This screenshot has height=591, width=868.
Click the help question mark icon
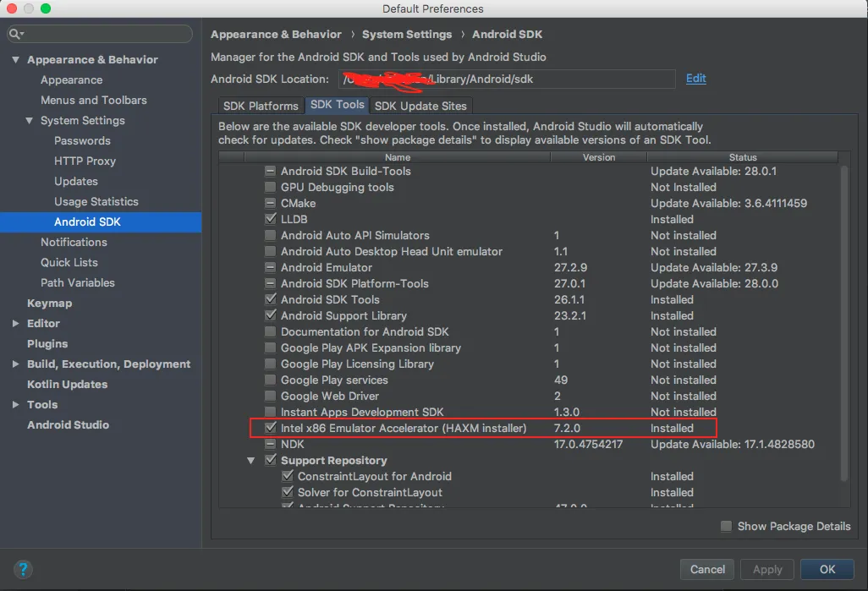pyautogui.click(x=23, y=569)
